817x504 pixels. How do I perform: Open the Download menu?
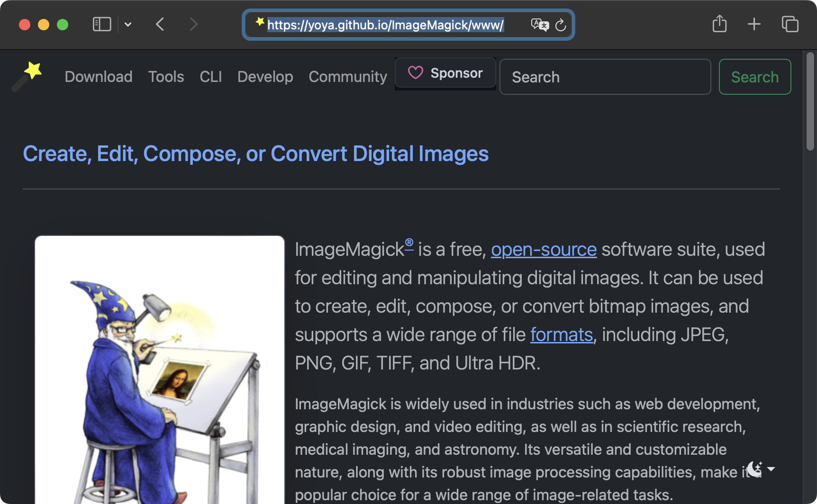99,77
